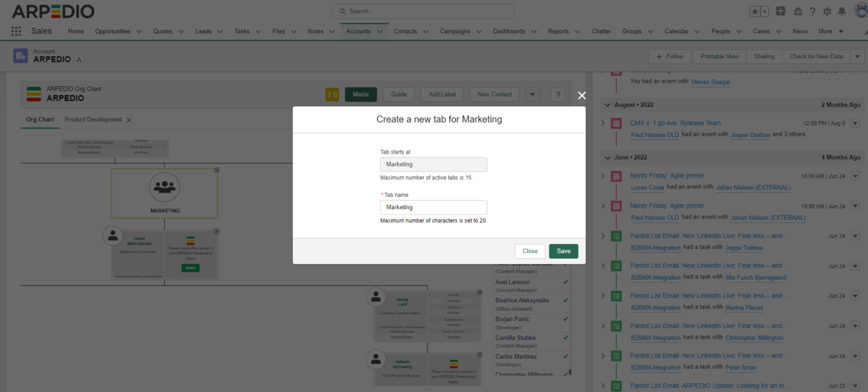Screen dimensions: 868x392
Task: Toggle Camilla Stubbe's checkmark
Action: click(x=565, y=338)
